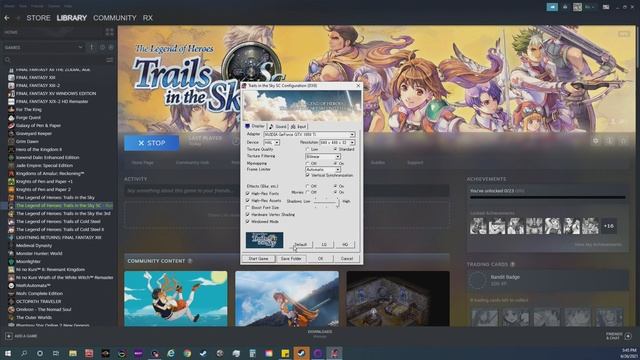640x360 pixels.
Task: Click Add a Game plus icon
Action: coord(9,336)
